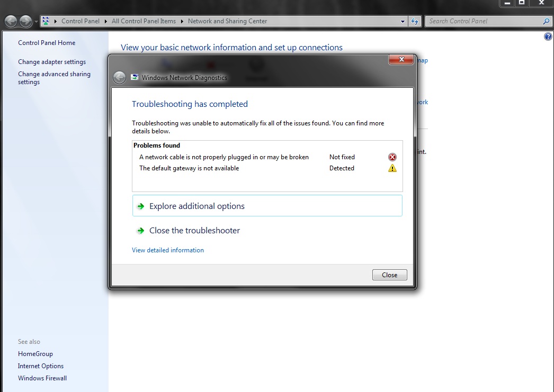The height and width of the screenshot is (392, 554).
Task: Expand the arrow after All Control Panel Items
Action: click(x=182, y=21)
